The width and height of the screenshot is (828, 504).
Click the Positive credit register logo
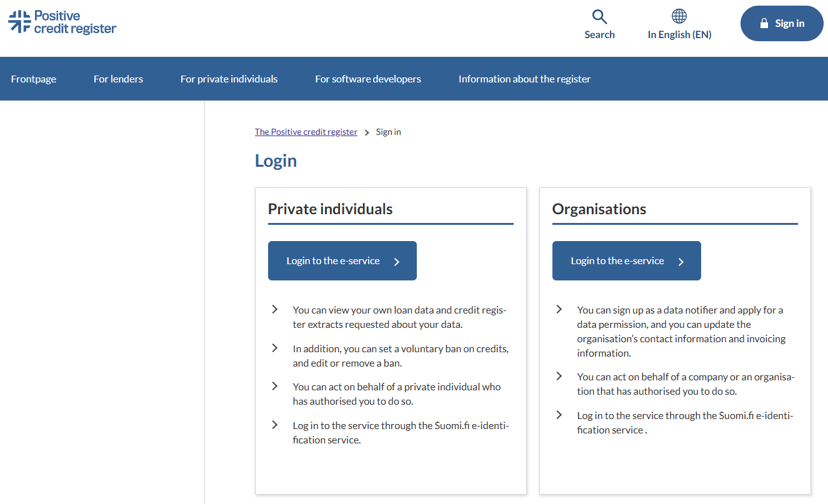tap(62, 22)
